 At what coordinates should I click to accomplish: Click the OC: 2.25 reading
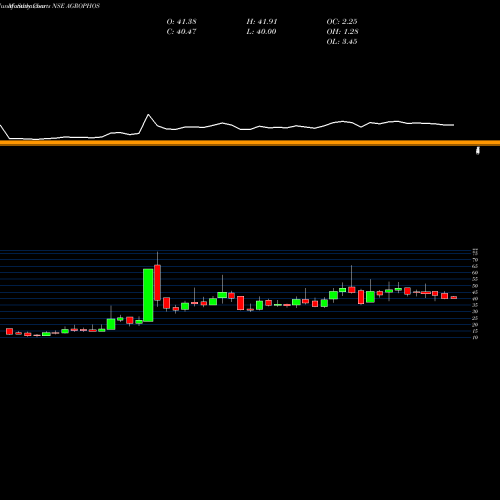(342, 22)
